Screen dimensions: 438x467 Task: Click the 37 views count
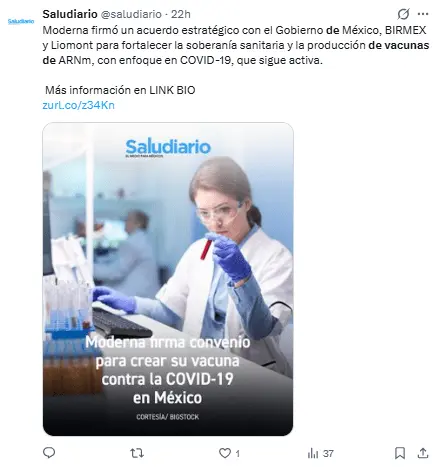click(x=328, y=453)
